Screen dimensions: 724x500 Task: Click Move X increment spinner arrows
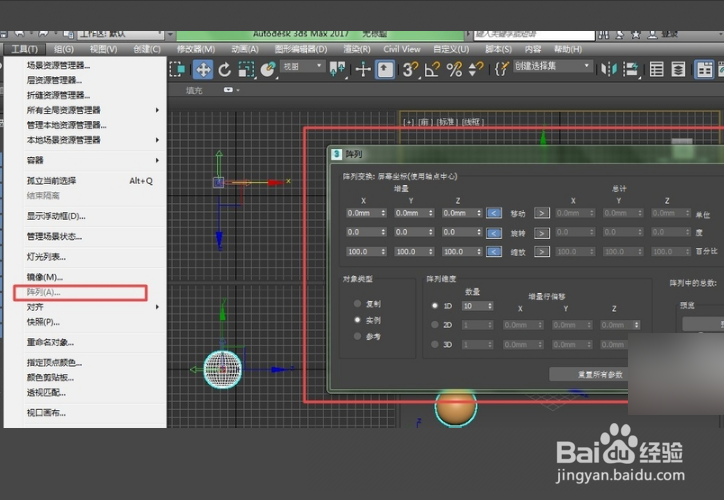(x=383, y=213)
